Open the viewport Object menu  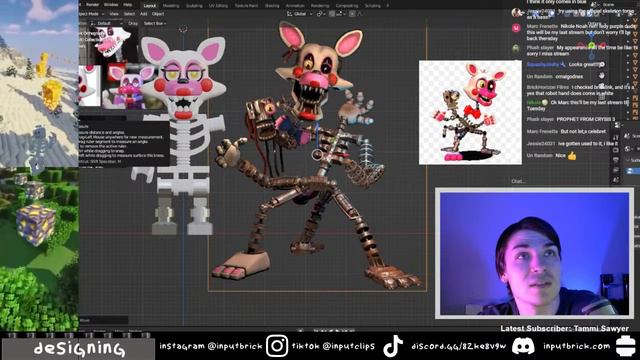coord(158,14)
